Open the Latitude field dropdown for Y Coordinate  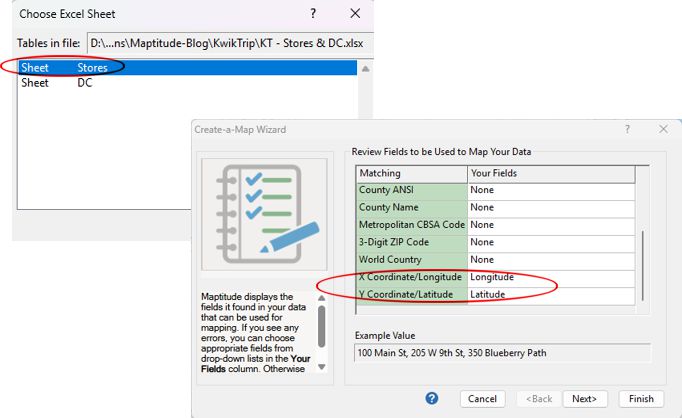[550, 295]
